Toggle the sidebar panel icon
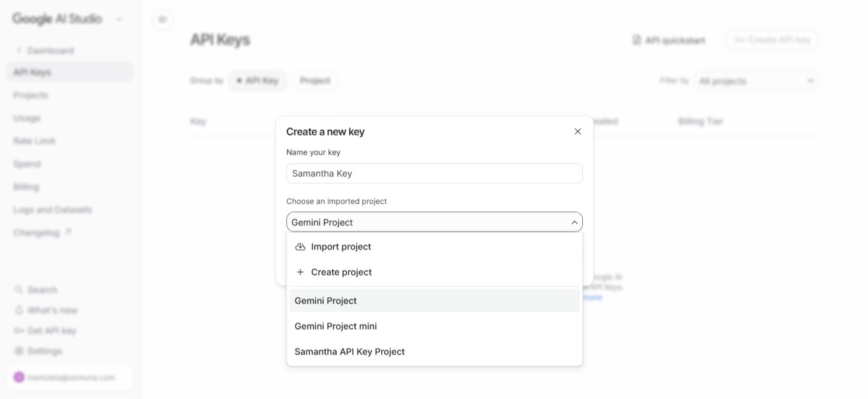This screenshot has height=399, width=868. [x=163, y=20]
